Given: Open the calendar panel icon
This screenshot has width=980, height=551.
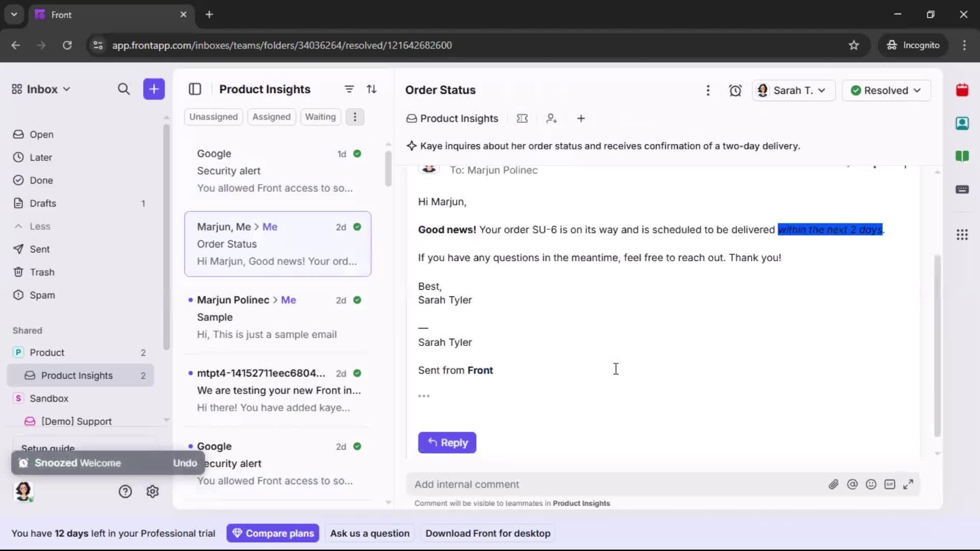Looking at the screenshot, I should click(x=963, y=90).
